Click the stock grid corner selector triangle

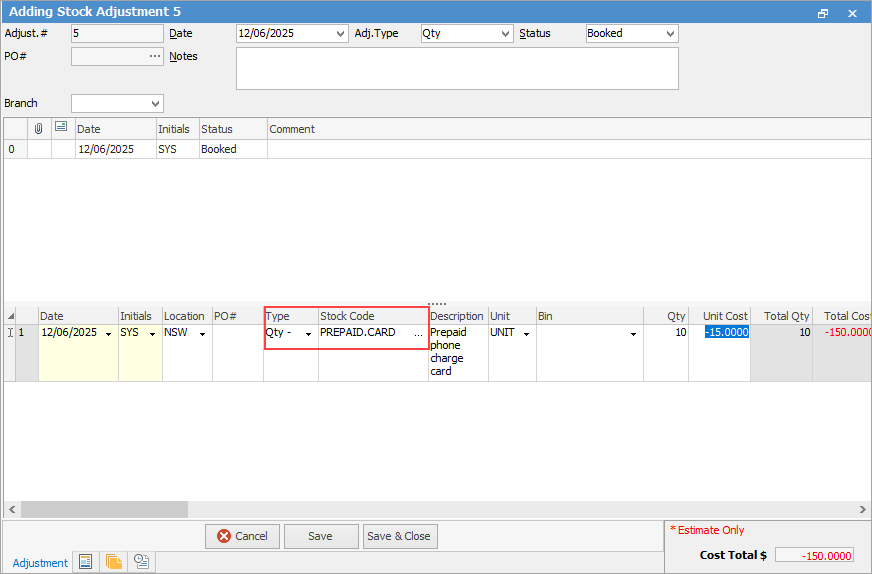tap(11, 316)
